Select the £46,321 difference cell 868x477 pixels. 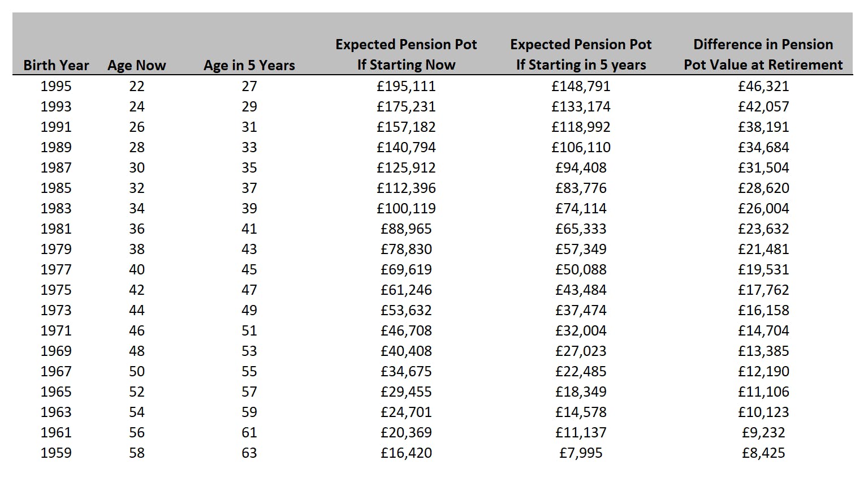(763, 86)
